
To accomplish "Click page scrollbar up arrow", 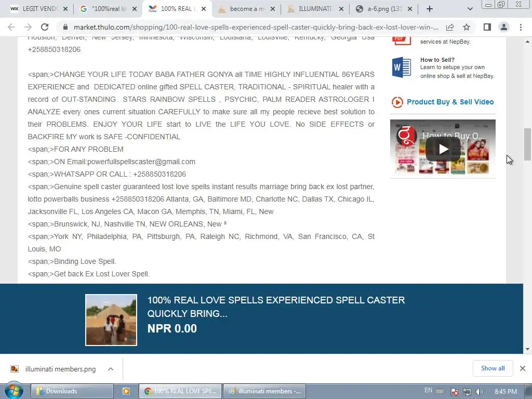I will pyautogui.click(x=527, y=42).
